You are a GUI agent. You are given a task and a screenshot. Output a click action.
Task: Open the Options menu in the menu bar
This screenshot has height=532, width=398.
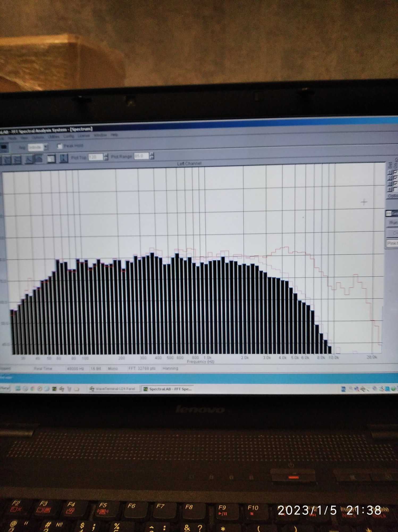coord(38,138)
